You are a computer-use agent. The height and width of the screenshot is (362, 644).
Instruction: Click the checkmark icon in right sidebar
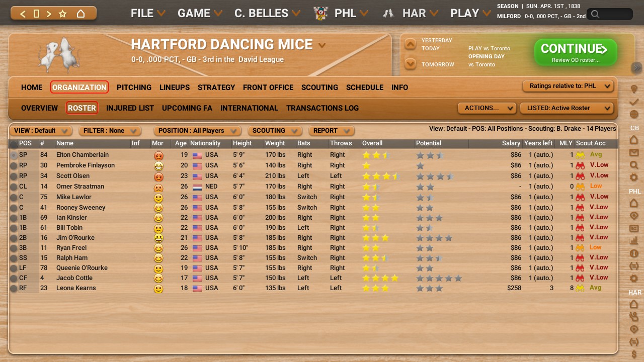pos(634,102)
